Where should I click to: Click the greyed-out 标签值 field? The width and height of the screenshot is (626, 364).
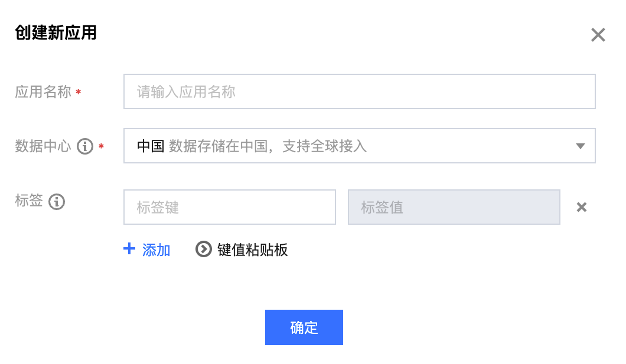point(454,207)
